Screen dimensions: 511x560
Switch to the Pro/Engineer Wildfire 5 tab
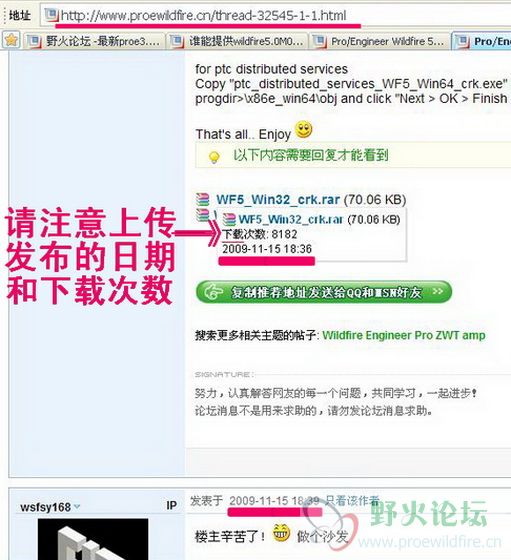pyautogui.click(x=379, y=41)
